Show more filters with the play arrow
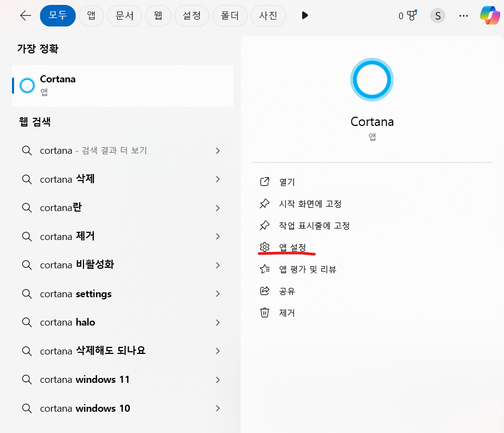504x433 pixels. pos(305,15)
